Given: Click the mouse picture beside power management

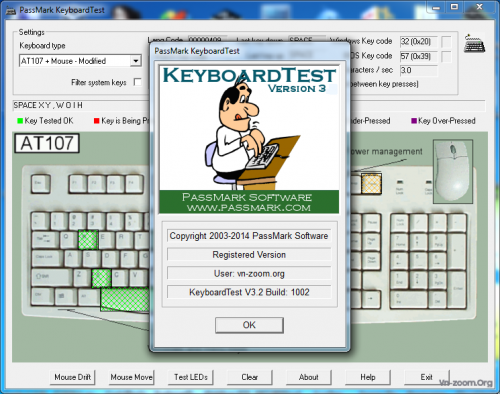Looking at the screenshot, I should click(453, 172).
